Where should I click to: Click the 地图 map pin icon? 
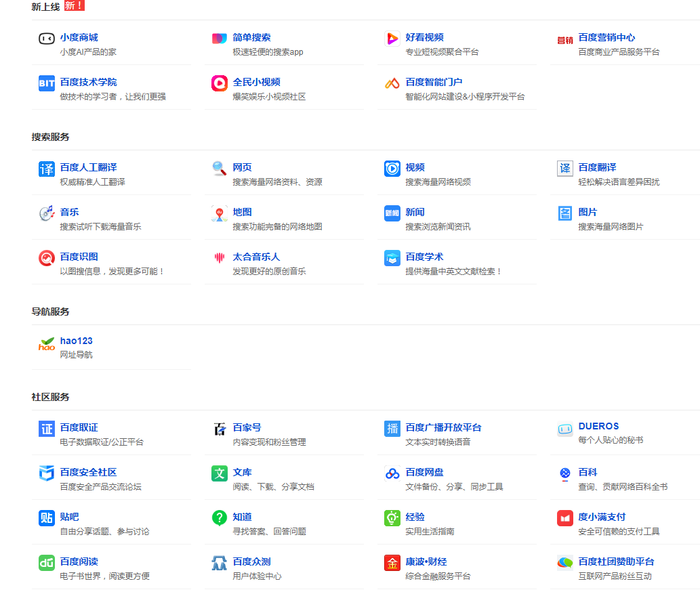pos(219,213)
